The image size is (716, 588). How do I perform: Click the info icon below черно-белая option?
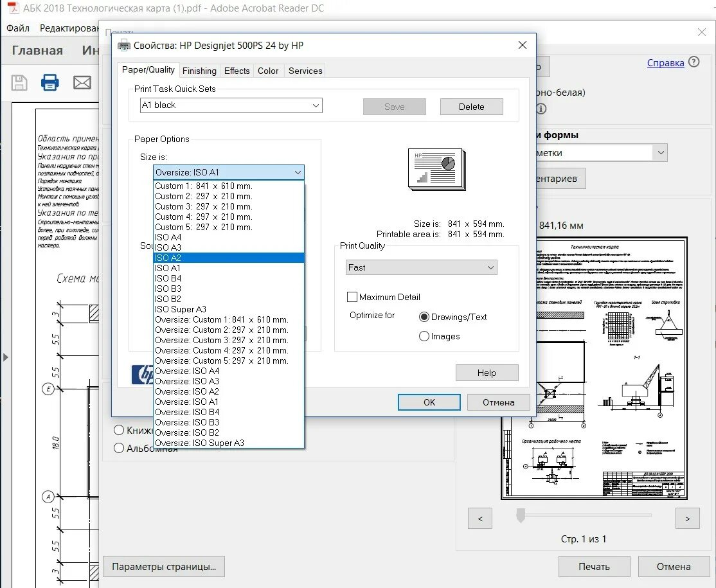[541, 109]
